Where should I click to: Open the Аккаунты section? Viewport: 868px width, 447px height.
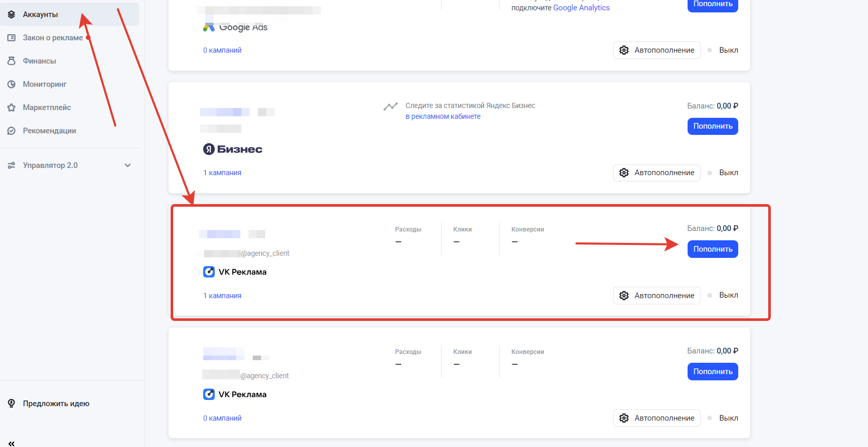click(69, 14)
